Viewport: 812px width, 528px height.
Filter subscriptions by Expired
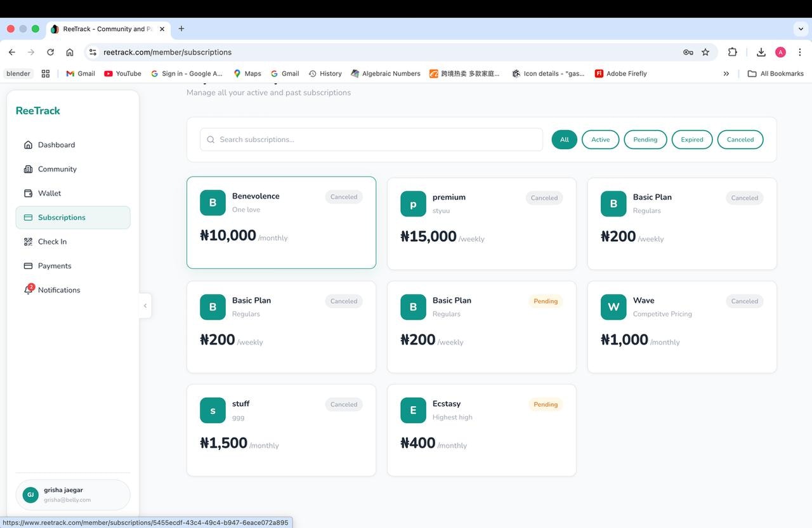691,139
